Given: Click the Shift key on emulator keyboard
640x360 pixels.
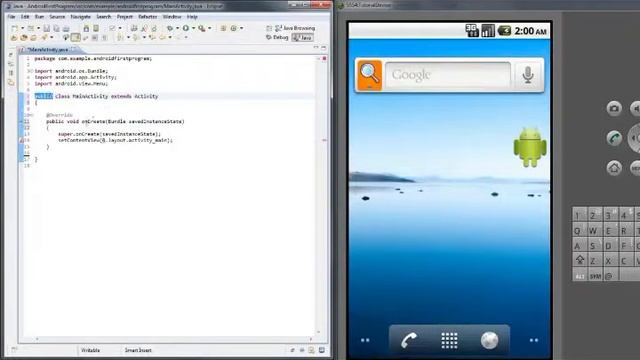Looking at the screenshot, I should point(580,260).
